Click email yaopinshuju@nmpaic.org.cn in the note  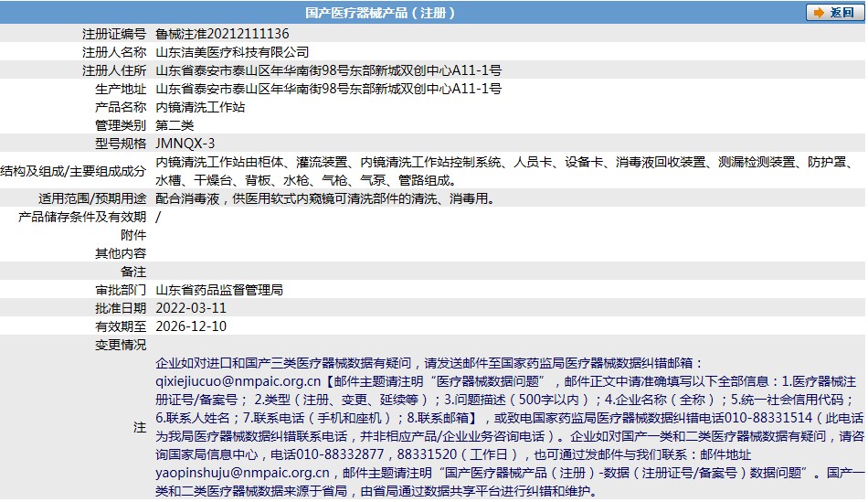(x=242, y=473)
